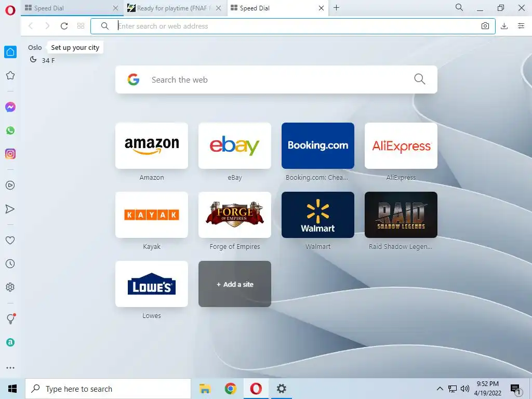
Task: Open Chrome from the taskbar
Action: (x=230, y=389)
